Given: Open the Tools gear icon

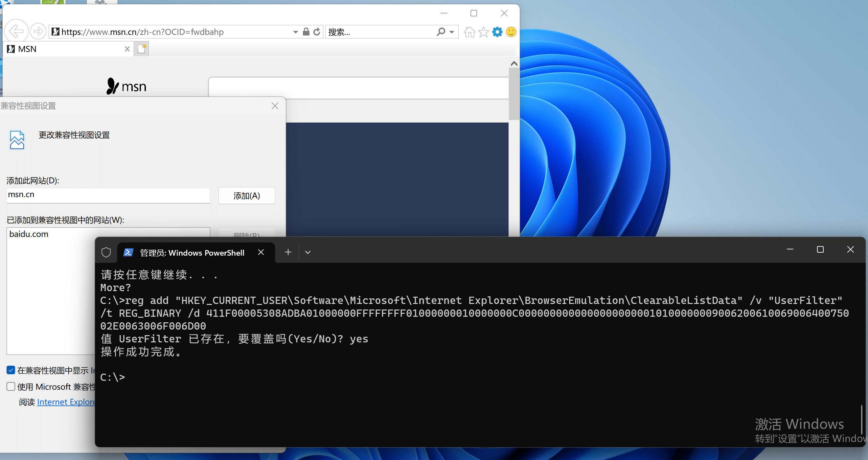Looking at the screenshot, I should click(497, 32).
